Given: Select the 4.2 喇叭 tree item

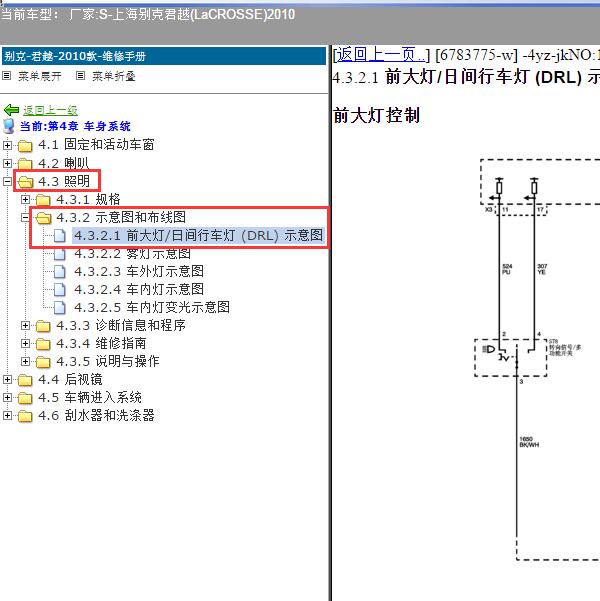Looking at the screenshot, I should (x=64, y=163).
